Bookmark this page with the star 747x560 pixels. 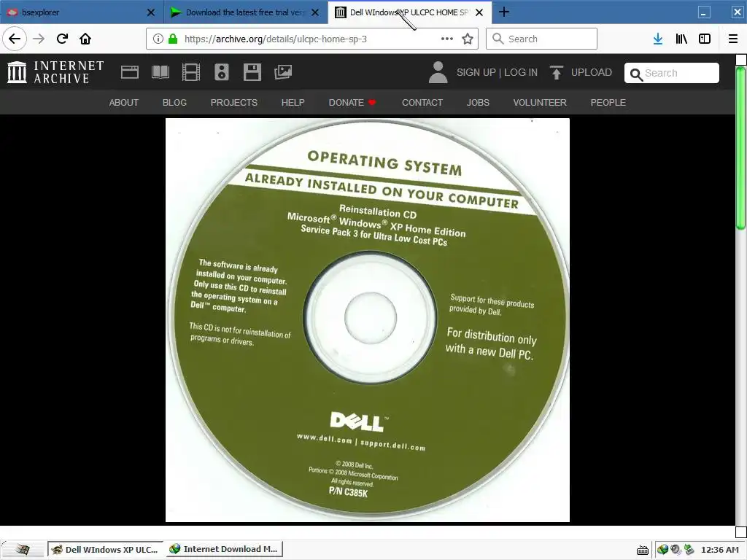[468, 39]
